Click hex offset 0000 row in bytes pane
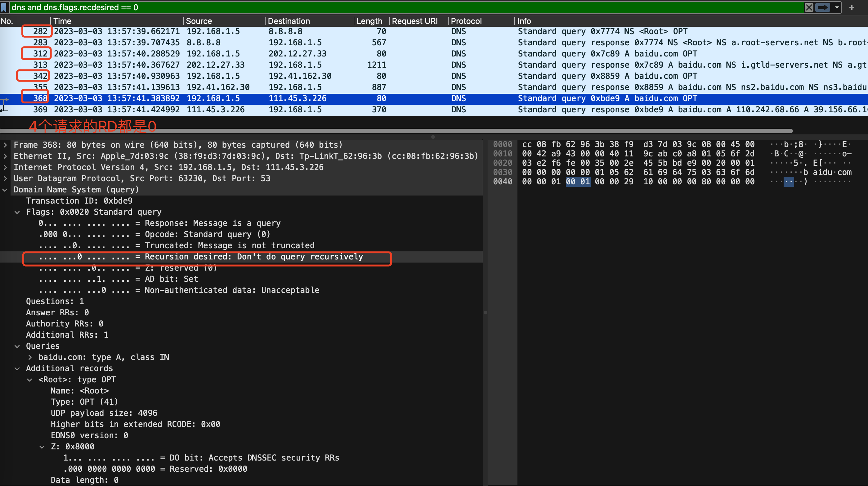The image size is (868, 486). pos(502,144)
